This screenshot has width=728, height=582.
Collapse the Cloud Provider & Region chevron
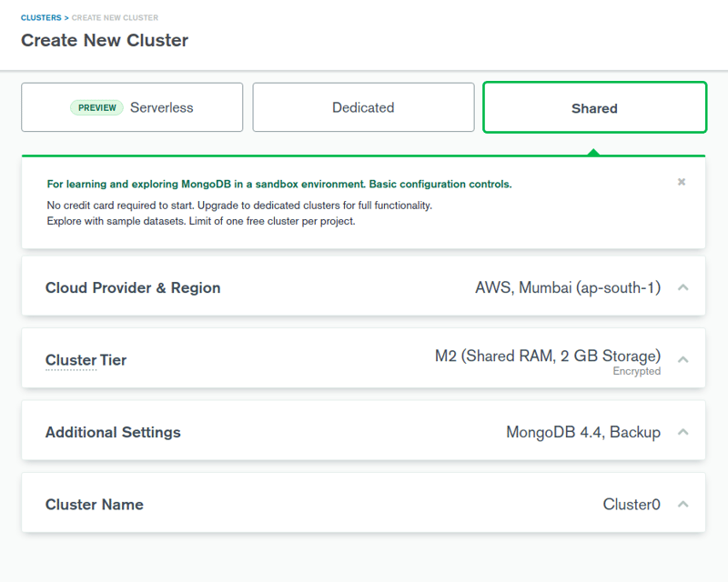coord(683,287)
